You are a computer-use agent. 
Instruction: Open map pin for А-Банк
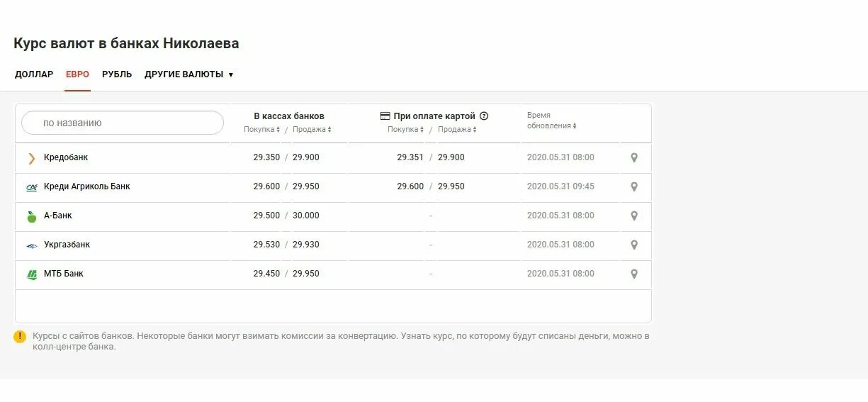[634, 216]
